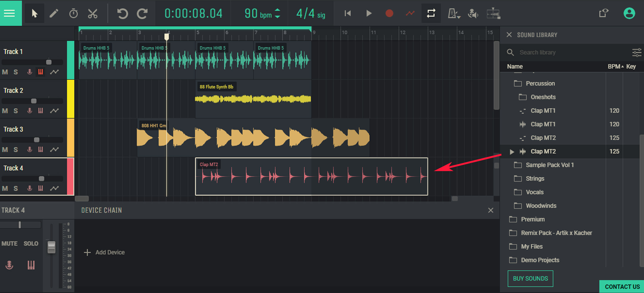Open the library filter settings icon
Screen dimensions: 644x293
(x=637, y=52)
